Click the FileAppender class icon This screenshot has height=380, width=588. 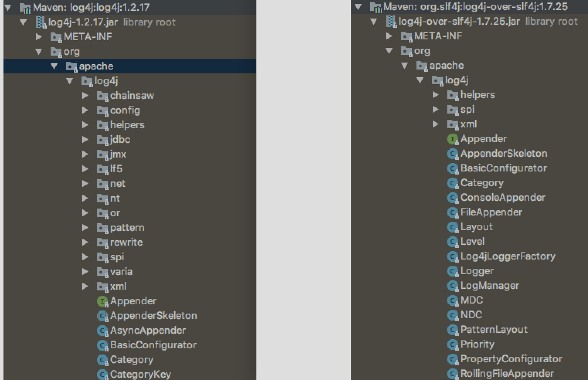[453, 212]
